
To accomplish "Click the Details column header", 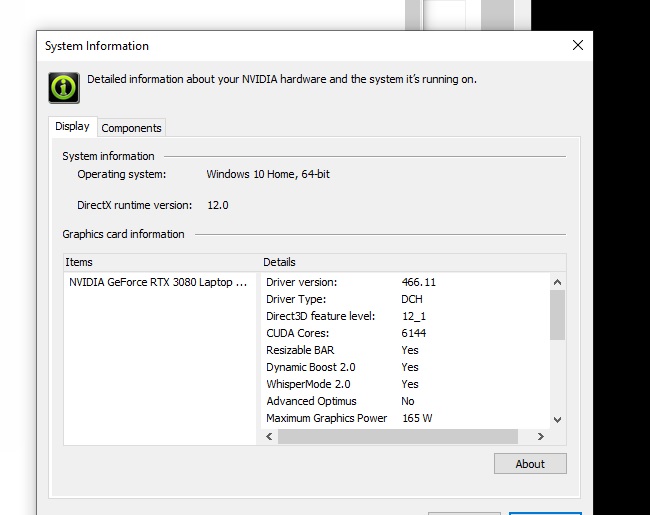I will point(413,262).
